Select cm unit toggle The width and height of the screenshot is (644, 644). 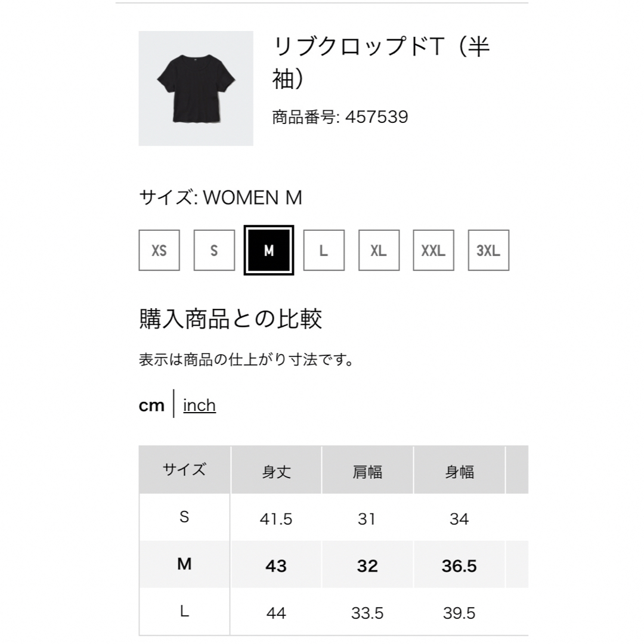click(x=151, y=406)
